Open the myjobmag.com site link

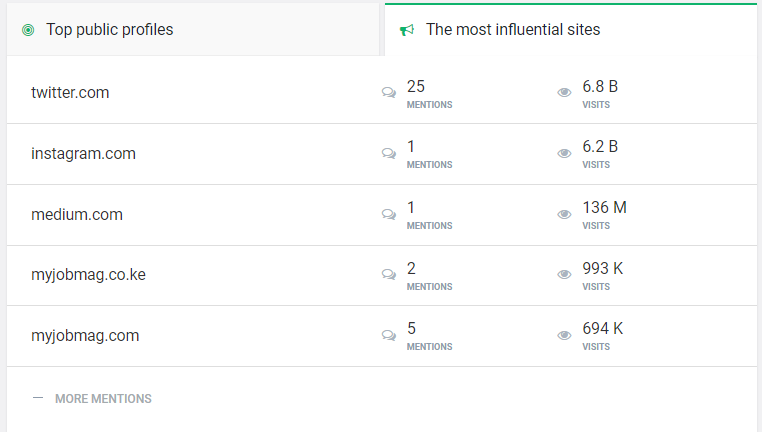(x=84, y=336)
